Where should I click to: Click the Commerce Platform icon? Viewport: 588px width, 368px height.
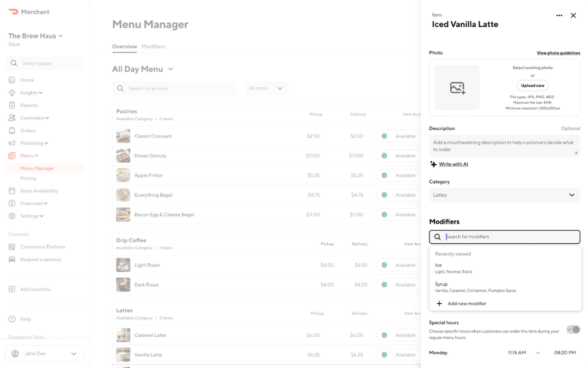[x=12, y=247]
